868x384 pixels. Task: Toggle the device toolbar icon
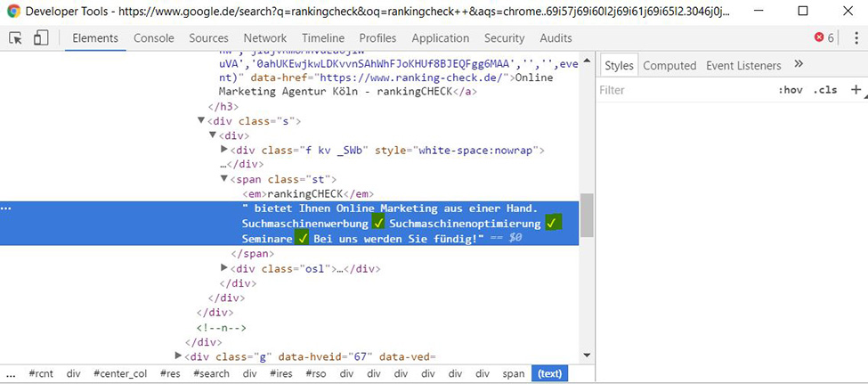[40, 38]
